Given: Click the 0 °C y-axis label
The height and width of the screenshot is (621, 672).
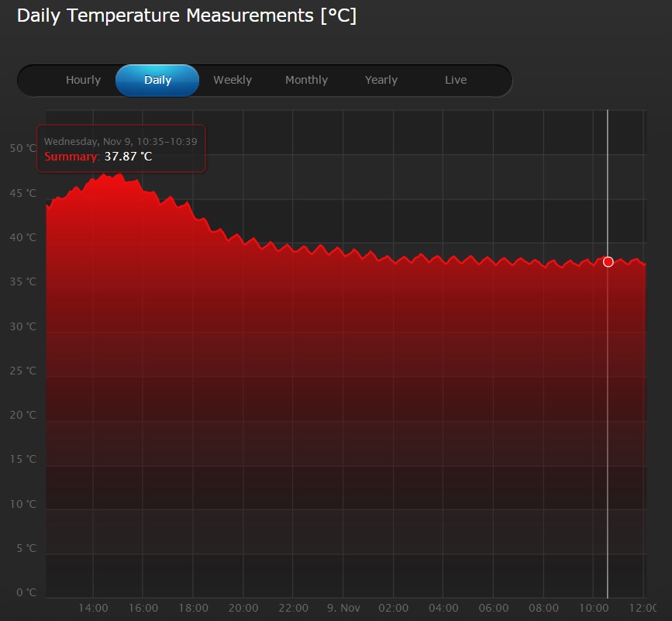Looking at the screenshot, I should click(26, 592).
